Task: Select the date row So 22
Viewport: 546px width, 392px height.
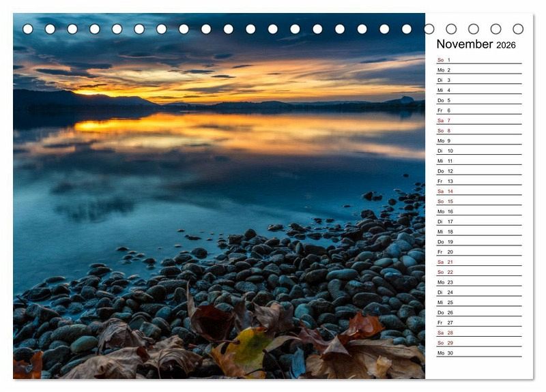Action: pyautogui.click(x=479, y=271)
